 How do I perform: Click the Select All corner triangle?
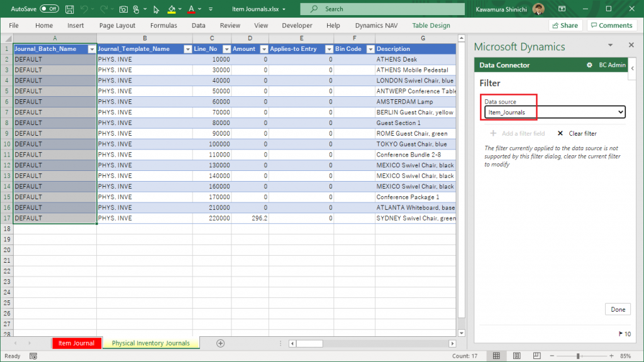(8, 38)
